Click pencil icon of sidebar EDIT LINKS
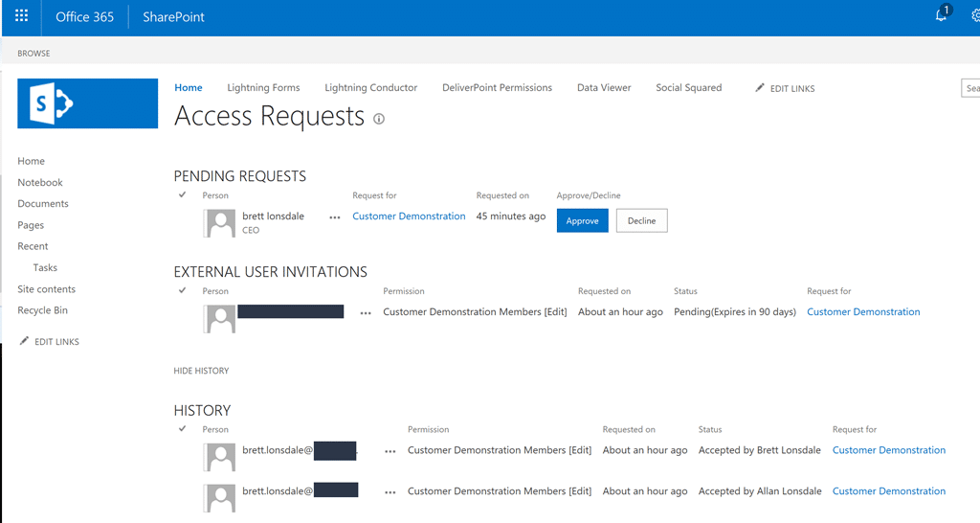Screen dimensions: 980x523 24,341
